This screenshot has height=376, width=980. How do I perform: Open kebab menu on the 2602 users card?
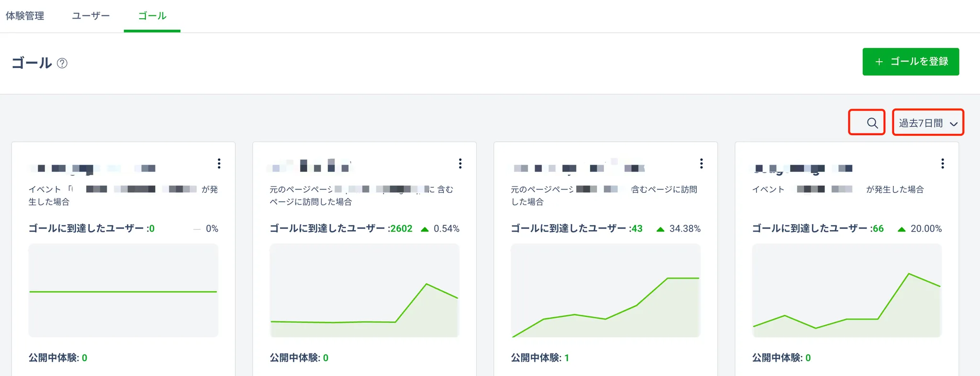tap(460, 164)
